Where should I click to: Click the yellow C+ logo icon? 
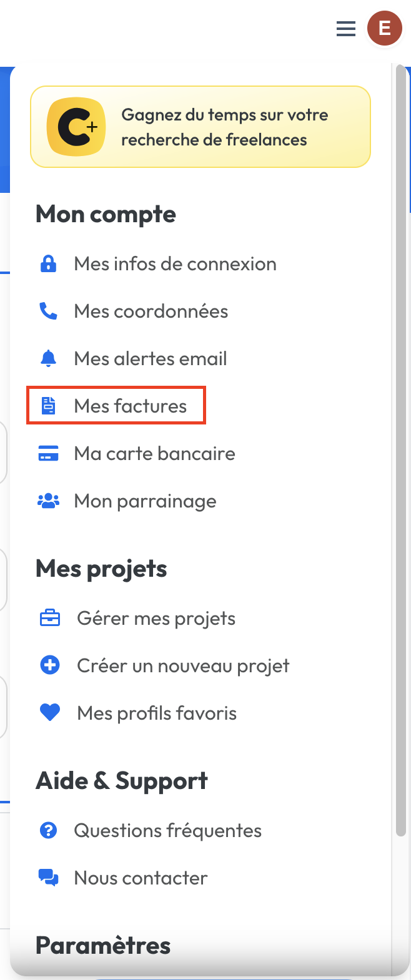[x=76, y=127]
